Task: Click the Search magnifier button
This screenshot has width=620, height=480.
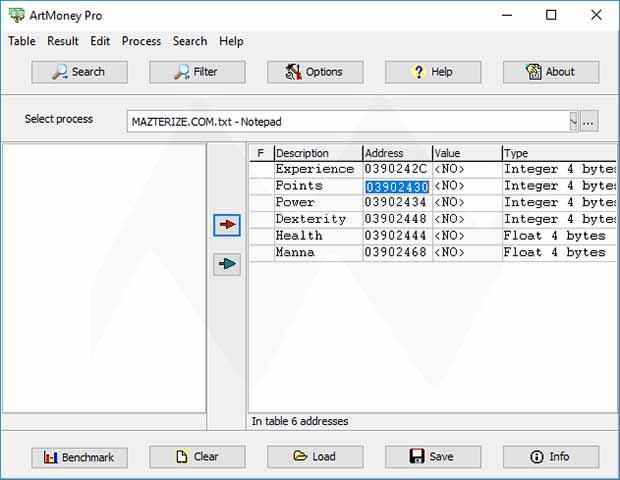Action: click(x=80, y=72)
